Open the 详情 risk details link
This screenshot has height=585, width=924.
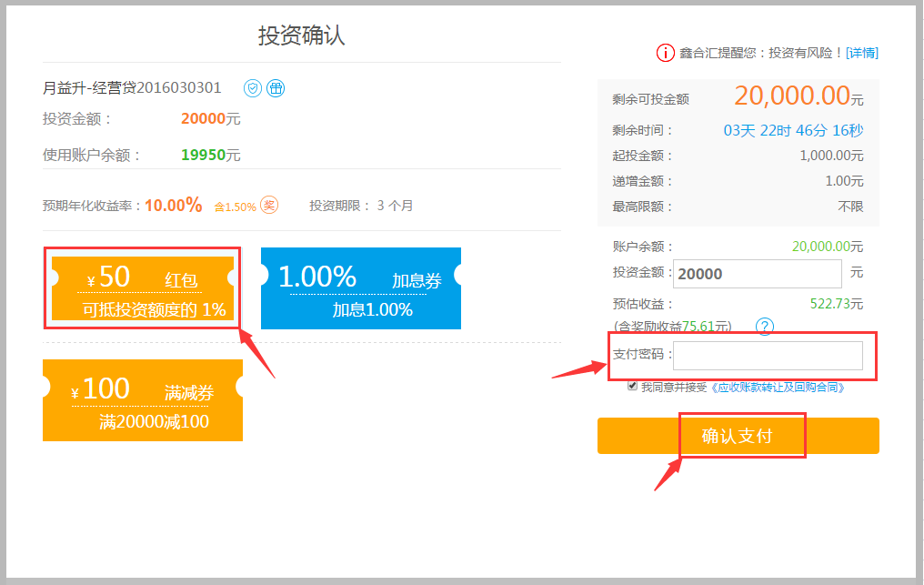click(861, 53)
